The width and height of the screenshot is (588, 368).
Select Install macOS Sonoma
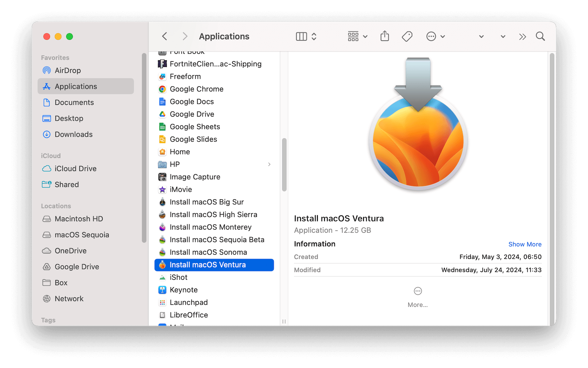214,252
